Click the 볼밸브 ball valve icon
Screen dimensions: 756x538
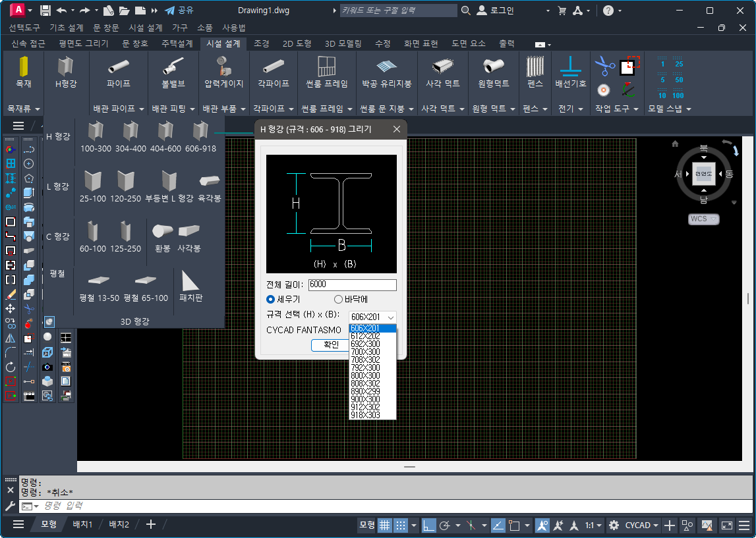tap(173, 67)
